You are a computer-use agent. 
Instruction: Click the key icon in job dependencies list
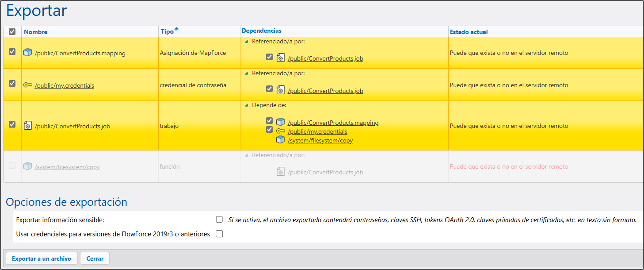(x=280, y=131)
